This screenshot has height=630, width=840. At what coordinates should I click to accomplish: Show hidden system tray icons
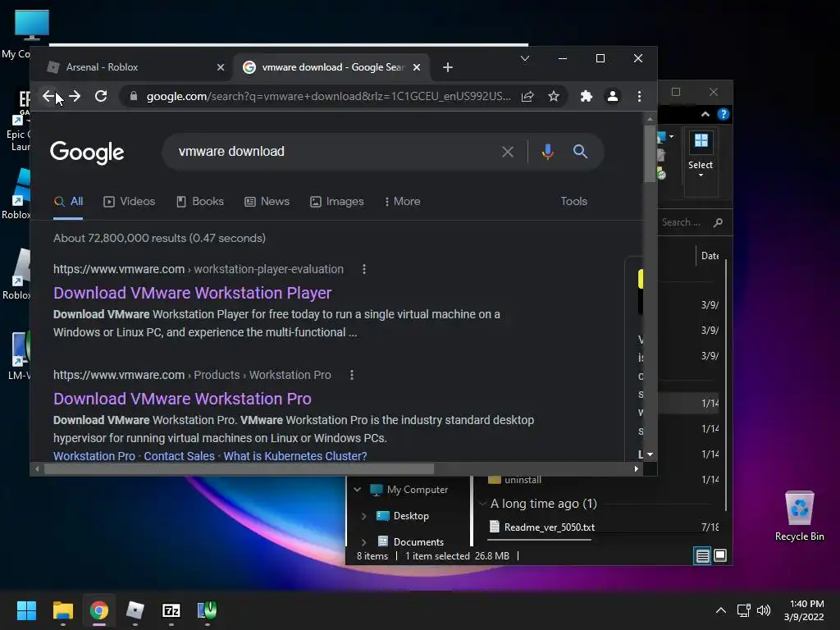(721, 610)
